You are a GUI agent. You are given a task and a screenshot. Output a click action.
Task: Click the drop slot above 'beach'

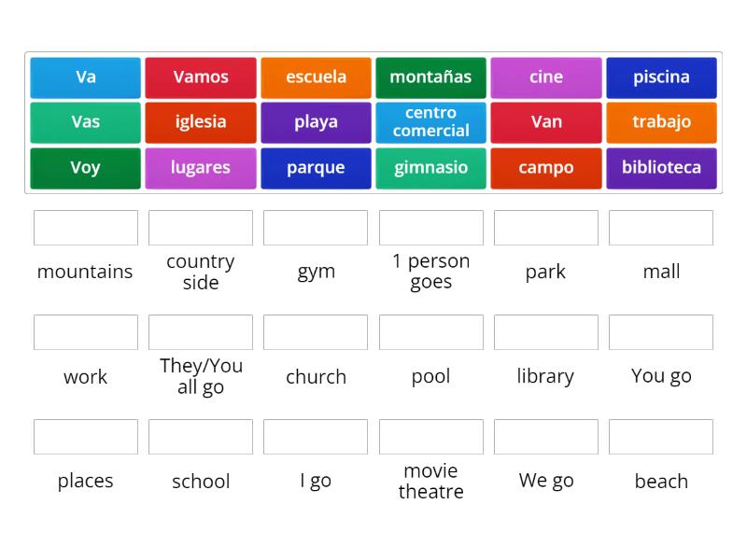(x=661, y=437)
